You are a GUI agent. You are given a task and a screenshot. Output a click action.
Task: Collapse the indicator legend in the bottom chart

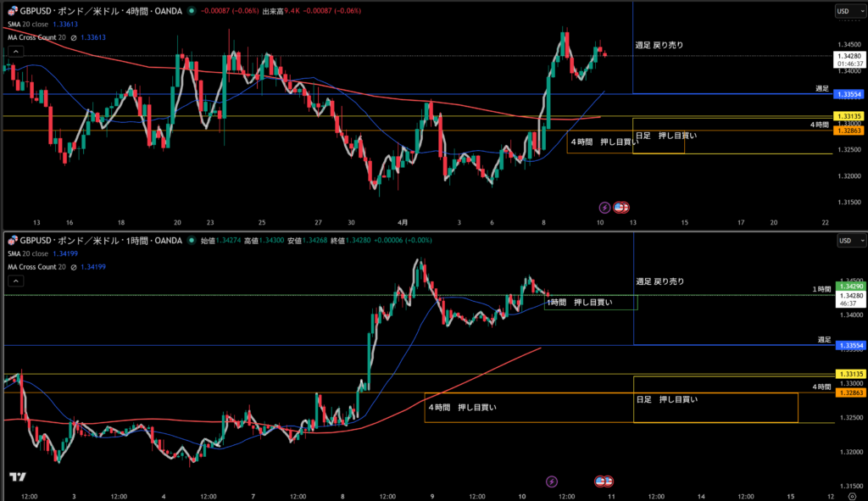click(17, 281)
